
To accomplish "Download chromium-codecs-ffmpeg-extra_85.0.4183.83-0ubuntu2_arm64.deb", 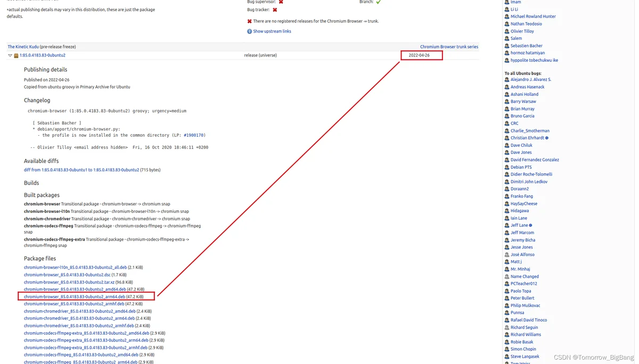I will pyautogui.click(x=86, y=340).
